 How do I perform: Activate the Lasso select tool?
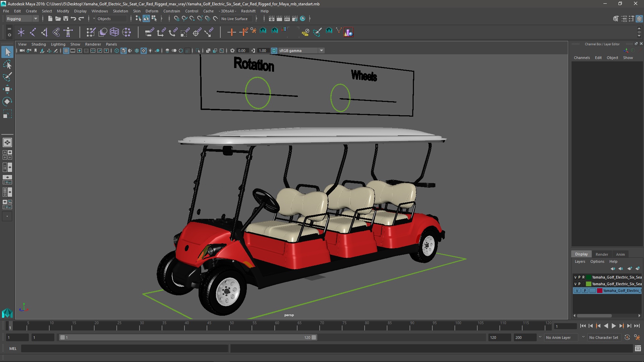pos(7,64)
